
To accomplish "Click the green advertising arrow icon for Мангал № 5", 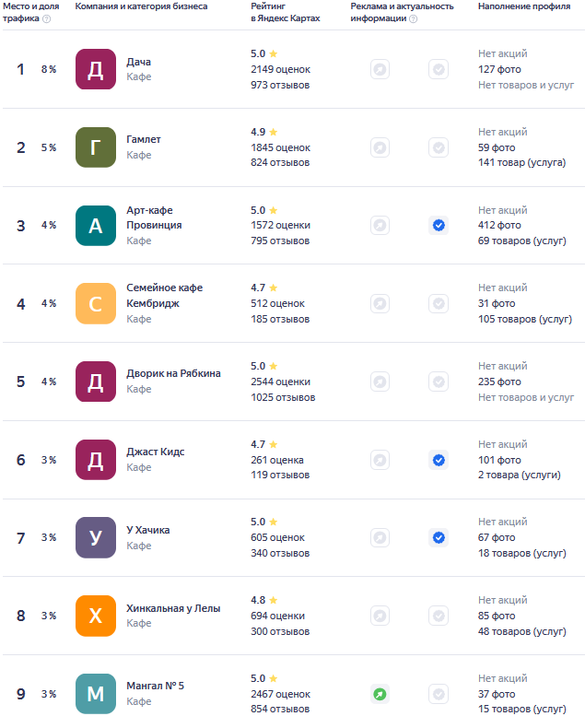I will pos(380,694).
